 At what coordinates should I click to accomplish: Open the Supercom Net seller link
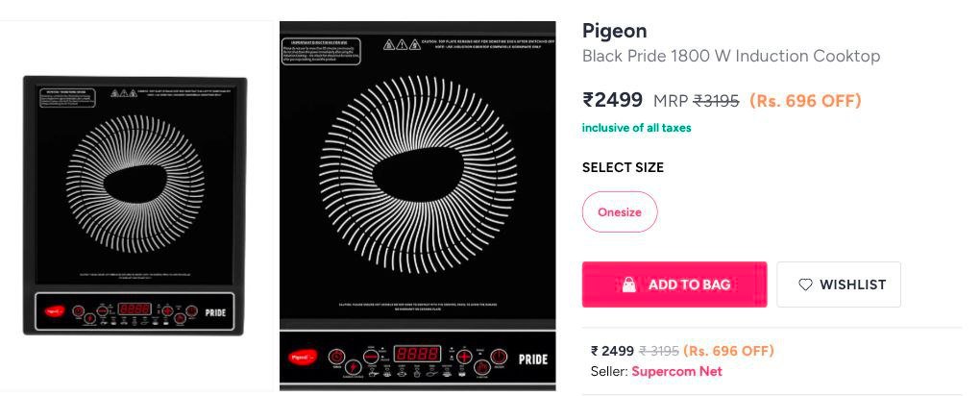(676, 371)
